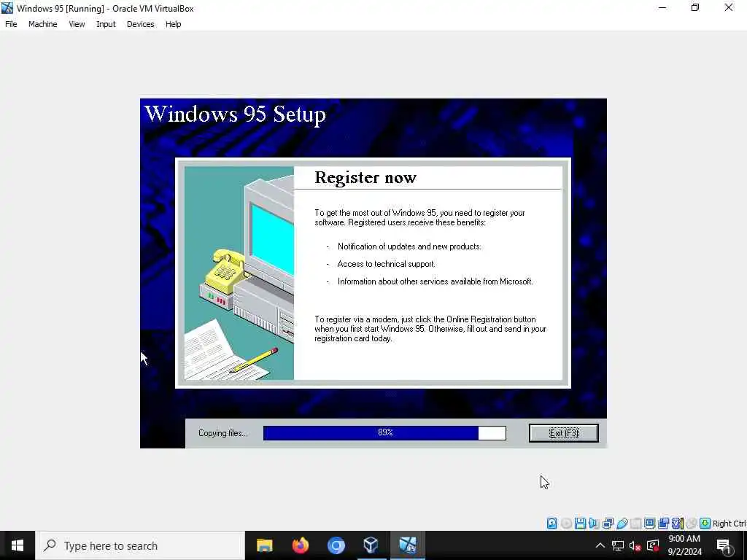Viewport: 747px width, 560px height.
Task: Open the Windows Start menu
Action: pyautogui.click(x=18, y=545)
